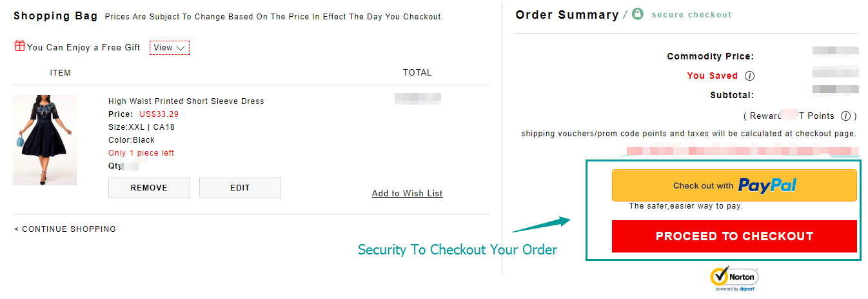Click the secure checkout lock icon
Screen dimensions: 868x299
(x=637, y=14)
